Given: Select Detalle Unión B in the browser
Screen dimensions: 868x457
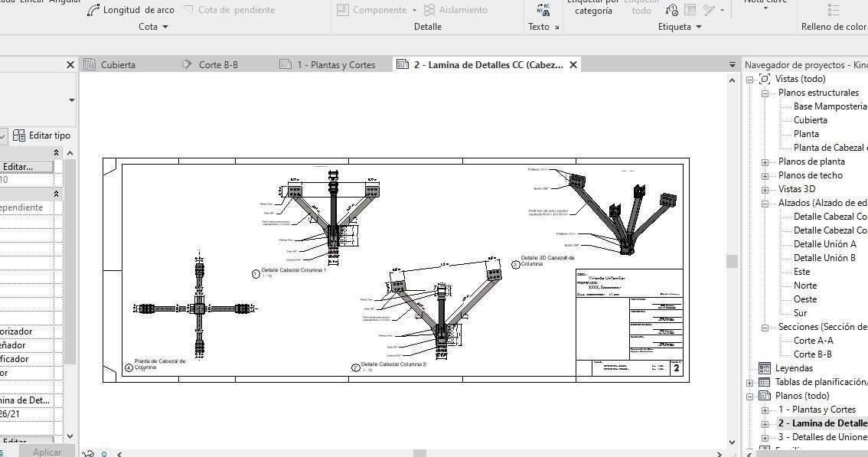Looking at the screenshot, I should 825,258.
